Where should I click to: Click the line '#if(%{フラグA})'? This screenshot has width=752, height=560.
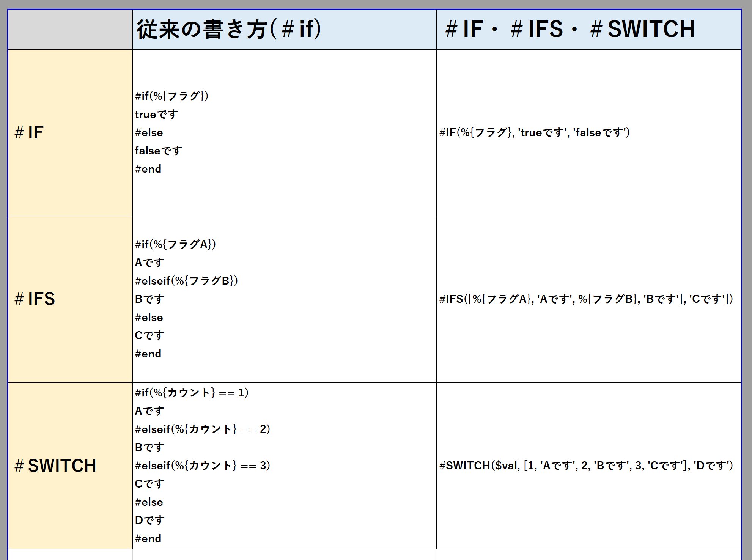175,244
